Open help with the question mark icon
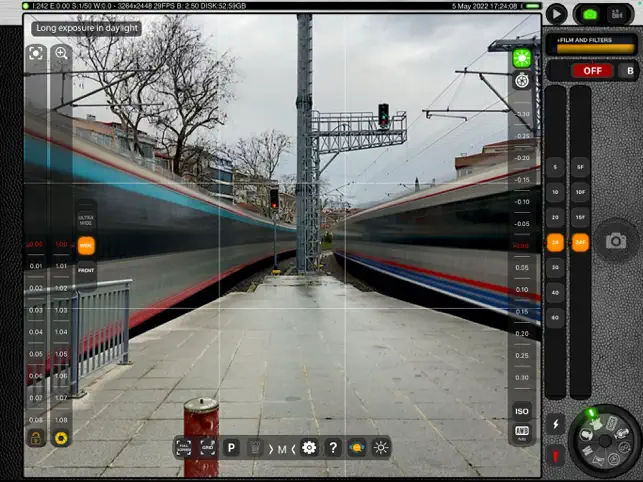Viewport: 643px width, 482px height. coord(333,448)
